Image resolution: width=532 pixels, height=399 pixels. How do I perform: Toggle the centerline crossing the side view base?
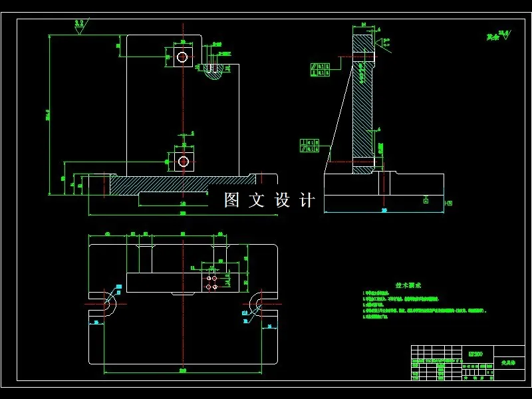click(382, 193)
